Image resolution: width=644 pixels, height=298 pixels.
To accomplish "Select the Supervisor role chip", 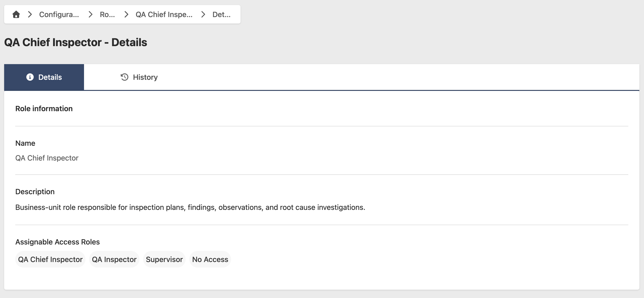I will click(x=164, y=259).
